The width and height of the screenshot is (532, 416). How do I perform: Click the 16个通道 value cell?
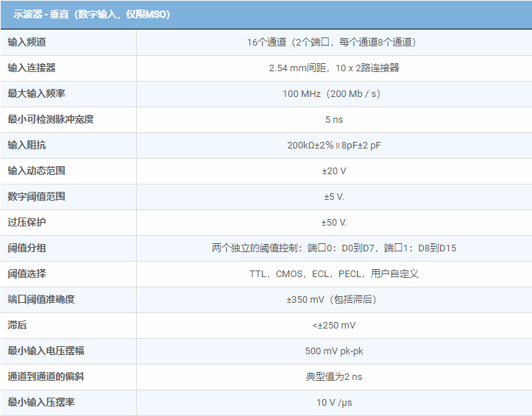333,42
